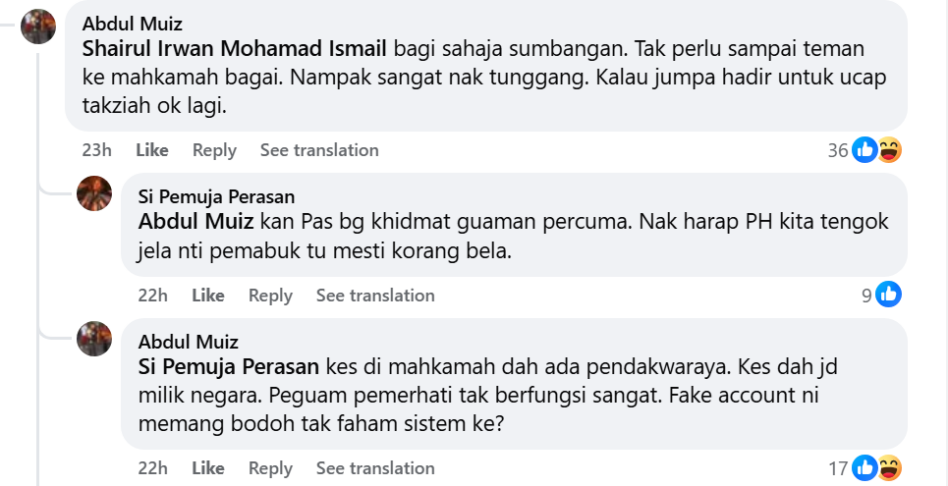
Task: See translation of Si Pemuja Perasan's reply
Action: [375, 295]
